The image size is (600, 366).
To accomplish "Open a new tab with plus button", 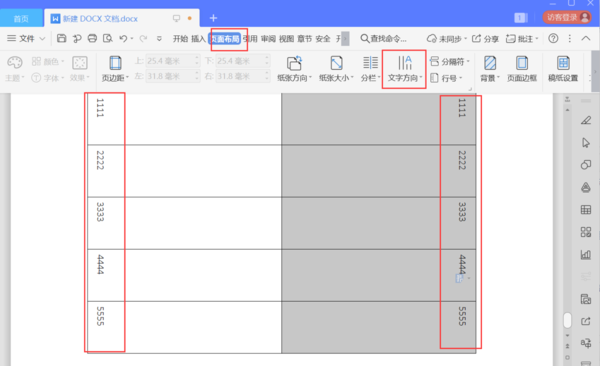I will [213, 18].
